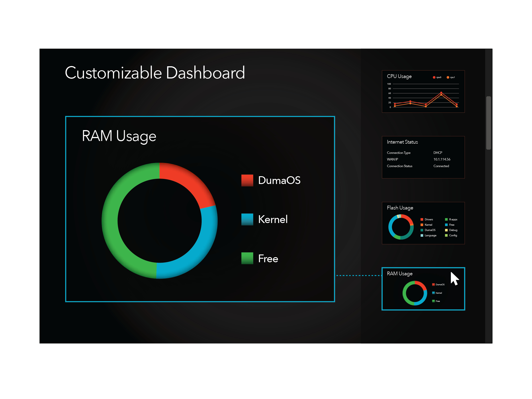532x399 pixels.
Task: Select the small RAM Usage panel
Action: point(423,289)
